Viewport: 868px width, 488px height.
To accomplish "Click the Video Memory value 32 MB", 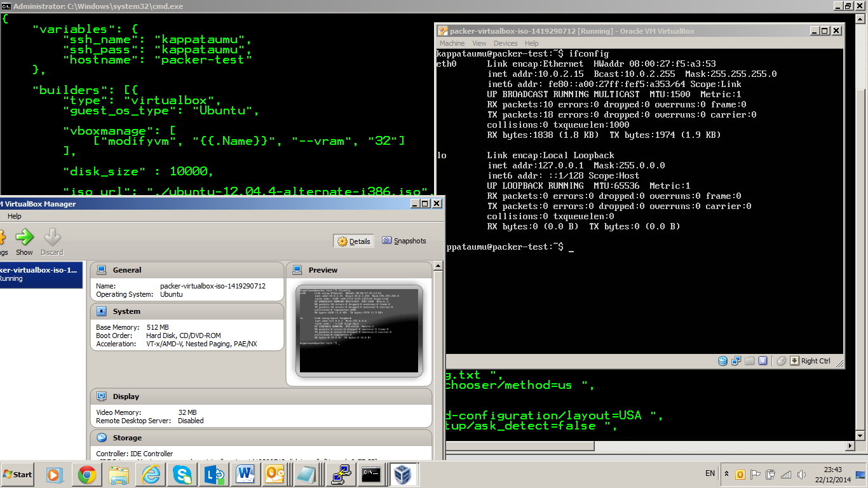I will (187, 412).
